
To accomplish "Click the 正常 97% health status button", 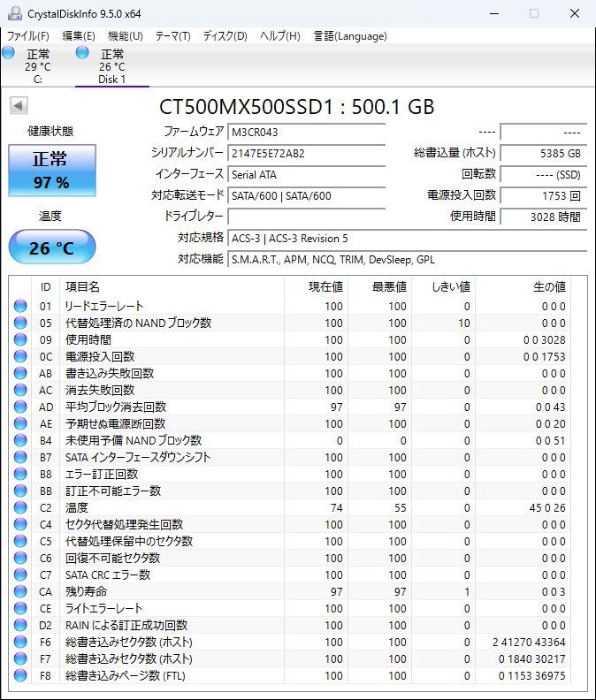I will [x=51, y=171].
